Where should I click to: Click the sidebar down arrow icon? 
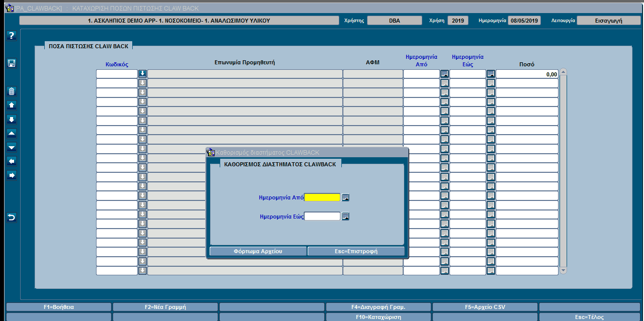12,119
